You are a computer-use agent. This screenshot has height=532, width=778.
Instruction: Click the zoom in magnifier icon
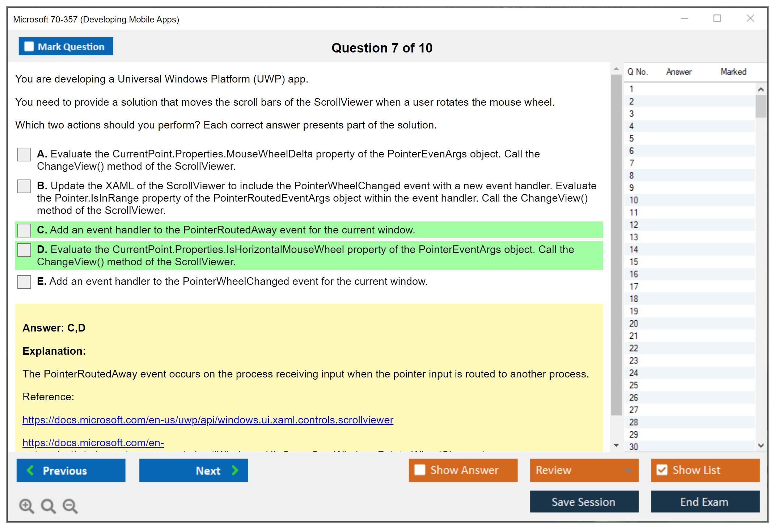pyautogui.click(x=26, y=506)
